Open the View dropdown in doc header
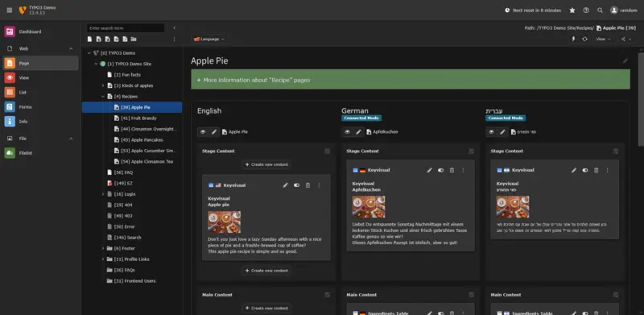The height and width of the screenshot is (315, 644). 603,39
